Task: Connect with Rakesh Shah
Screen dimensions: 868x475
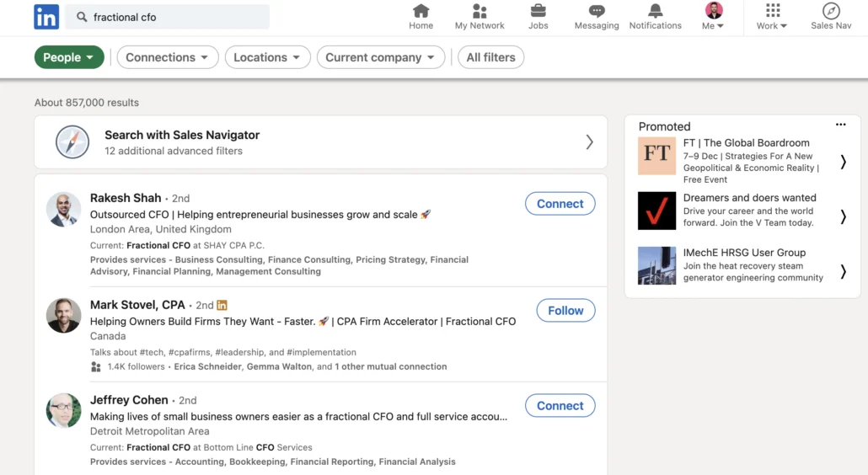Action: [560, 204]
